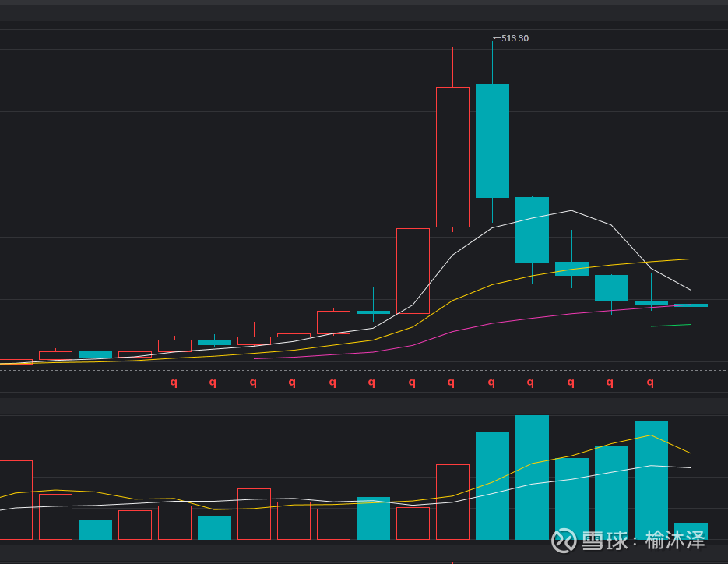Image resolution: width=728 pixels, height=564 pixels.
Task: Click the yellow volume average line peak
Action: (651, 435)
